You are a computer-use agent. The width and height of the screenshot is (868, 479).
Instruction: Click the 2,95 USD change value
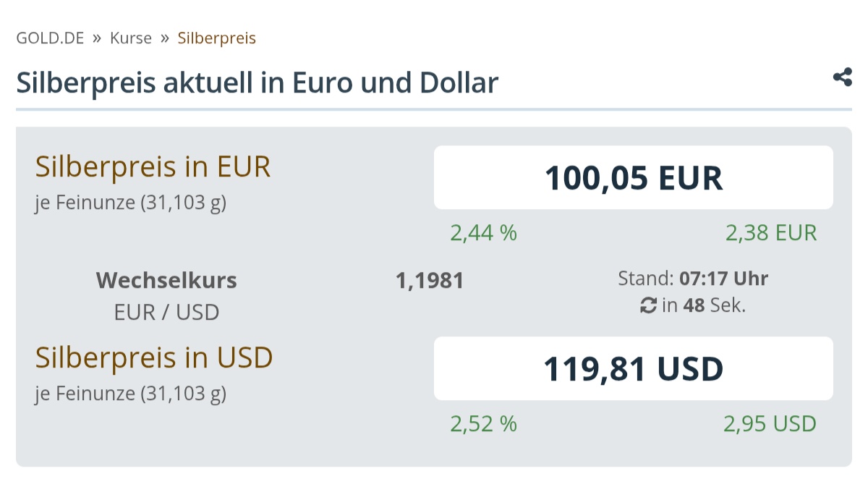pyautogui.click(x=770, y=424)
